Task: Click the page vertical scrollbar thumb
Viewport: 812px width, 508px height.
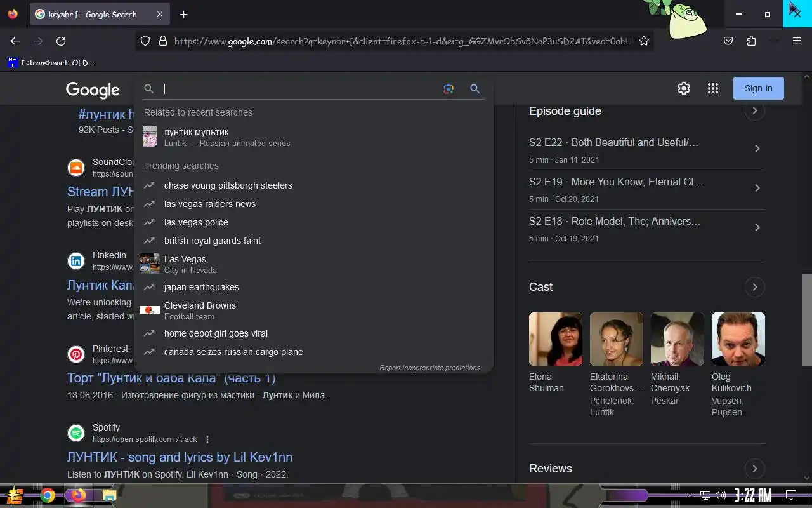Action: (806, 320)
